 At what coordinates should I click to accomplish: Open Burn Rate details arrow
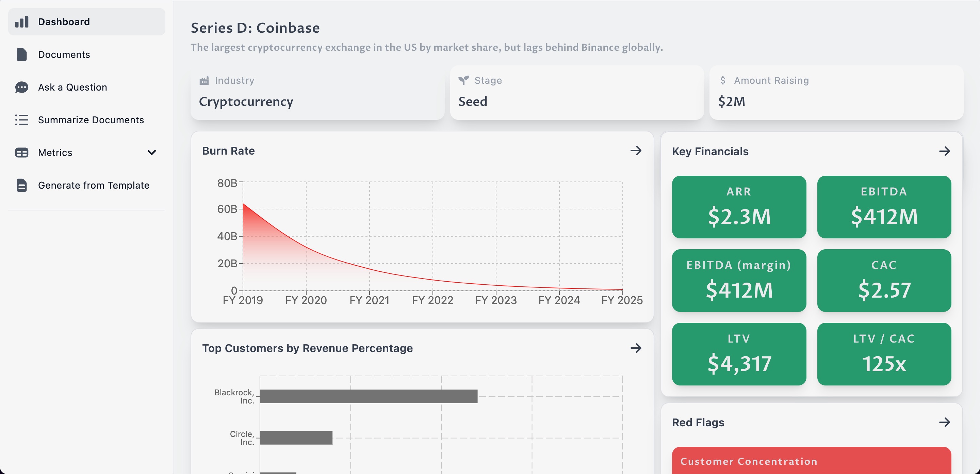[636, 151]
